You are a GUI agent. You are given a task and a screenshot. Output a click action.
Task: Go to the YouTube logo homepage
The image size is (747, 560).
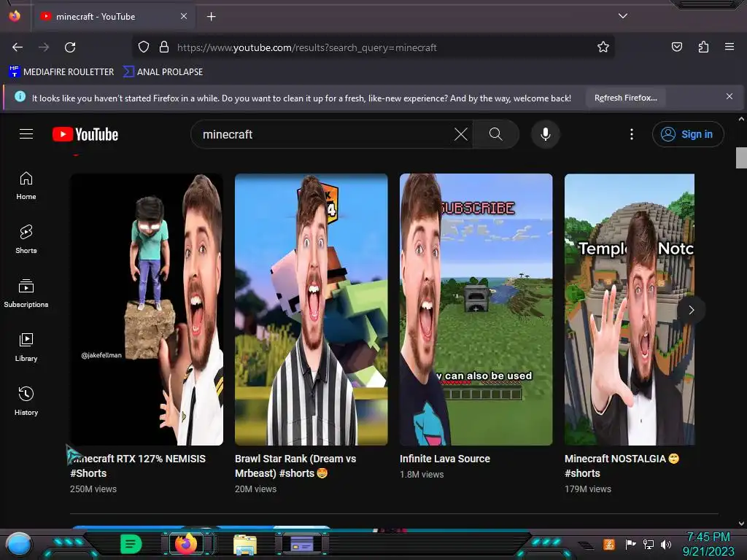pyautogui.click(x=85, y=134)
